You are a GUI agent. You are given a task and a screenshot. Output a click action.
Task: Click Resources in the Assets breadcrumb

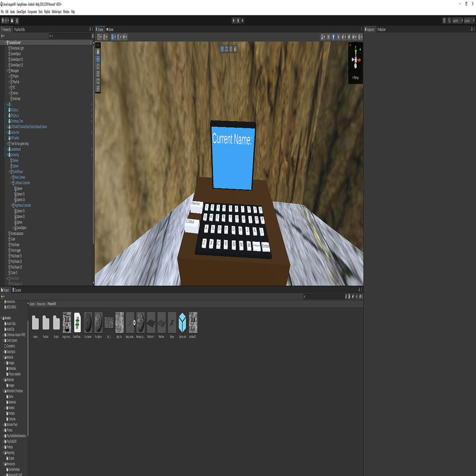click(x=41, y=304)
